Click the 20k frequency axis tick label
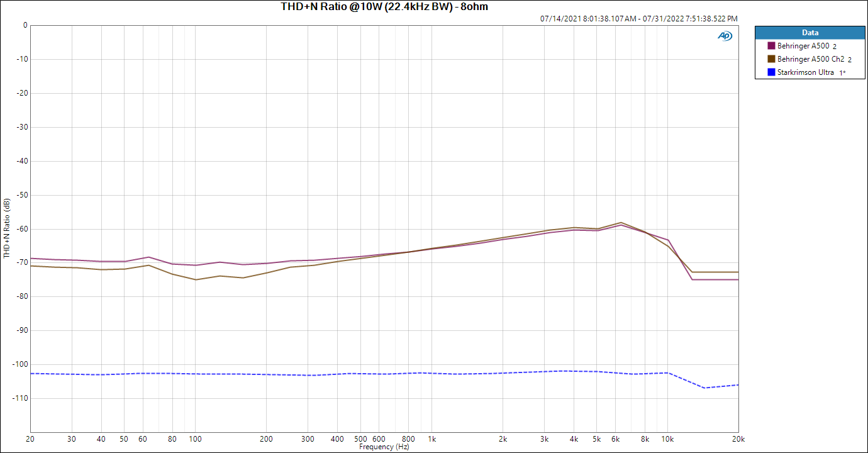Screen dimensions: 868x453 [x=738, y=439]
